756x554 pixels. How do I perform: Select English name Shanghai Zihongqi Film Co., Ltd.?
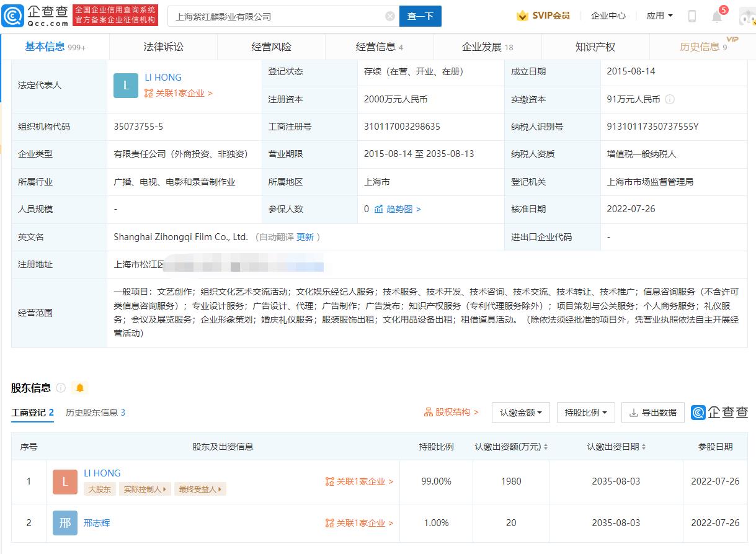point(181,237)
